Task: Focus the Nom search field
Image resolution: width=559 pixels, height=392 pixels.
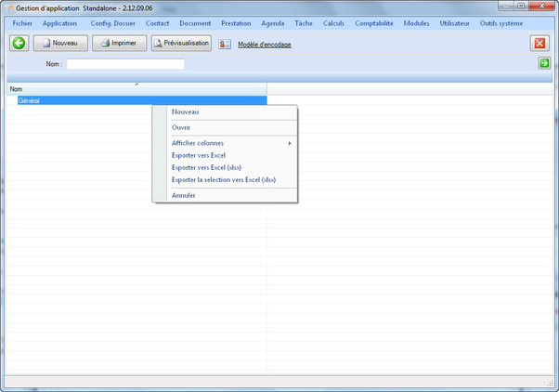Action: (125, 64)
